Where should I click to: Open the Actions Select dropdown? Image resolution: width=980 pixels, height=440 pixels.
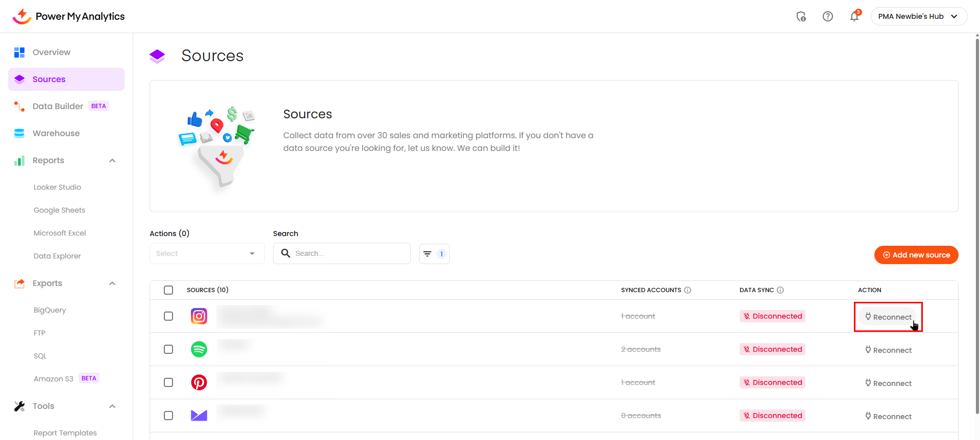207,254
